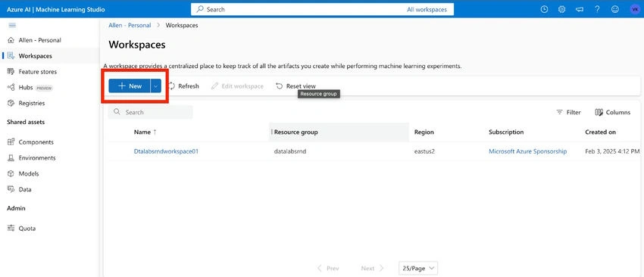Open Quota under Admin

point(27,228)
